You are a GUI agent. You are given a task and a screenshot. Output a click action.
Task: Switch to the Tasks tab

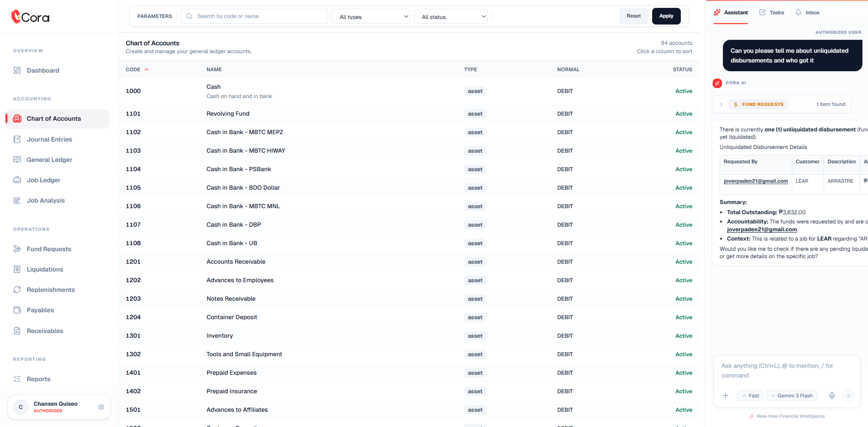(x=772, y=12)
